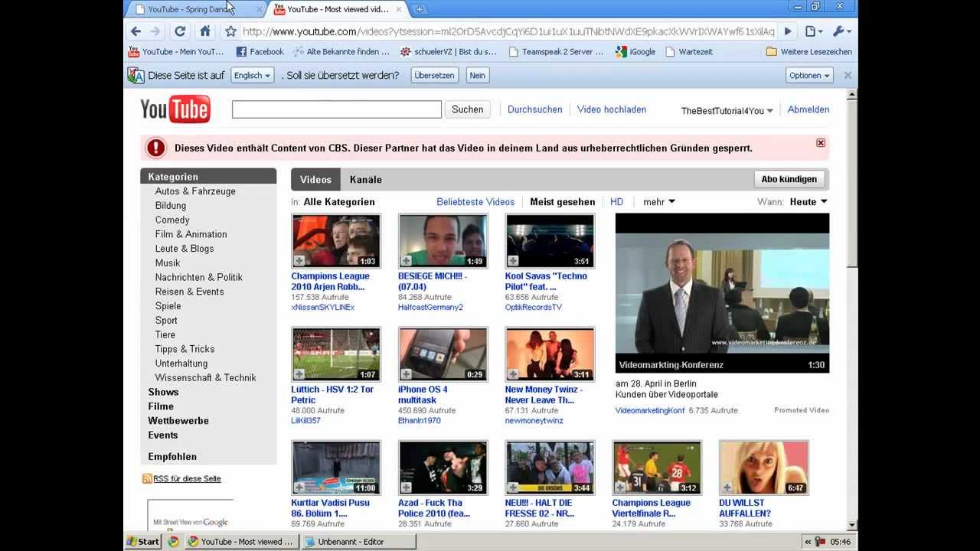Open the xNissanSKYLINEx channel link
Viewport: 980px width, 551px height.
[x=322, y=307]
